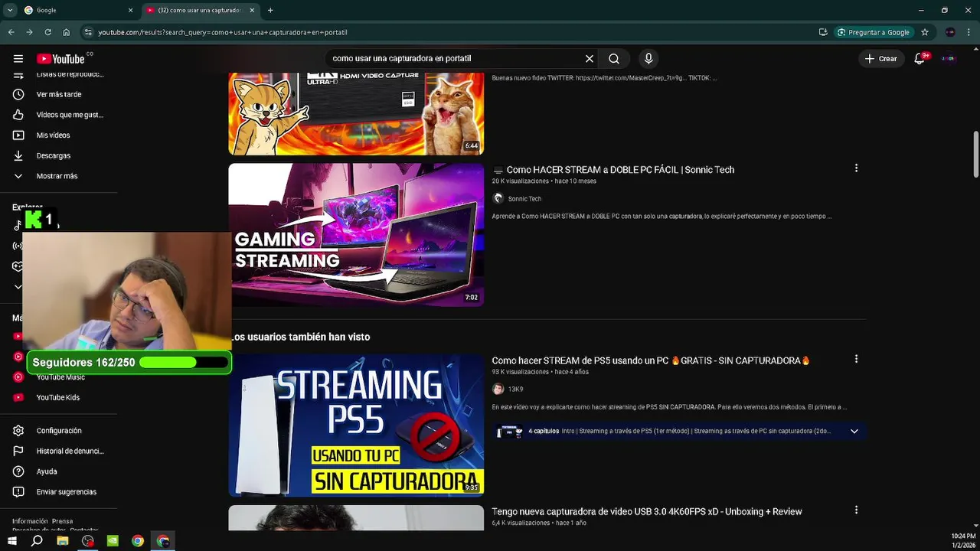This screenshot has width=980, height=551.
Task: Expand the 4 capítulos chevron
Action: click(854, 432)
